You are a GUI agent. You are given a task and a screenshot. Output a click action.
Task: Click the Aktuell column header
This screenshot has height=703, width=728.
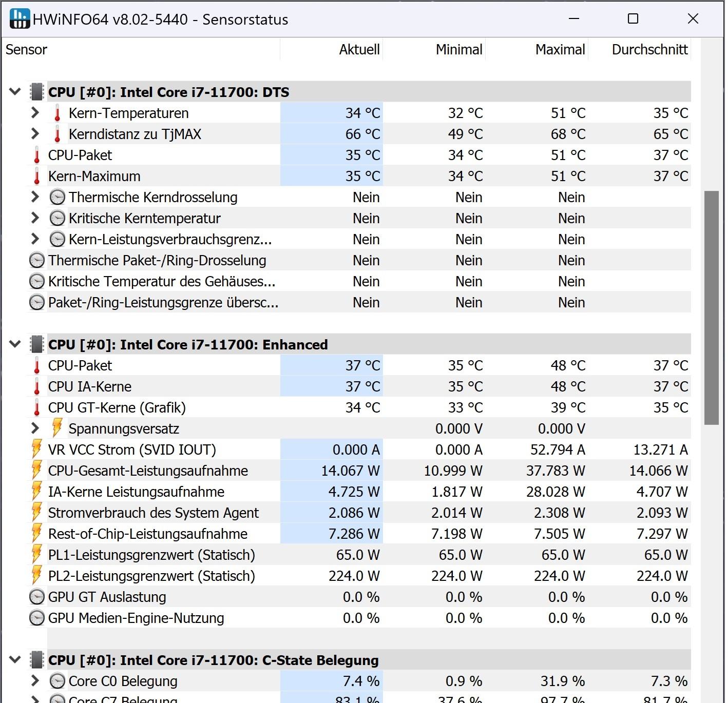(x=332, y=49)
